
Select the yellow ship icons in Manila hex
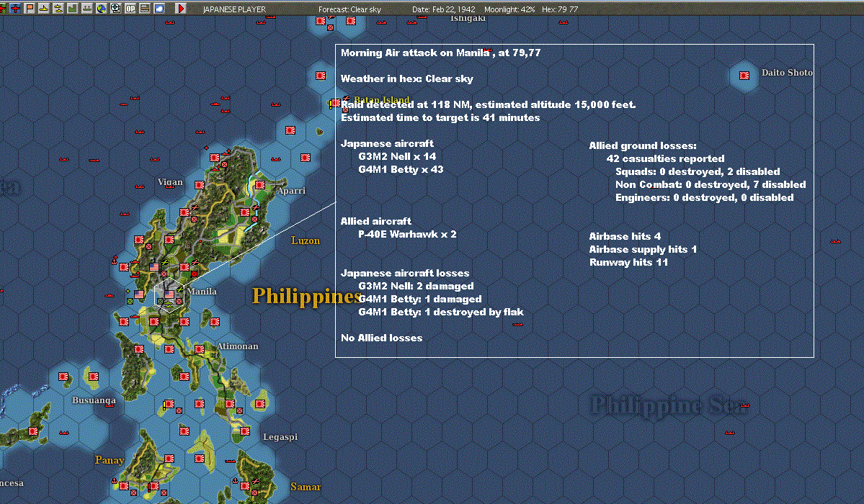click(x=169, y=304)
